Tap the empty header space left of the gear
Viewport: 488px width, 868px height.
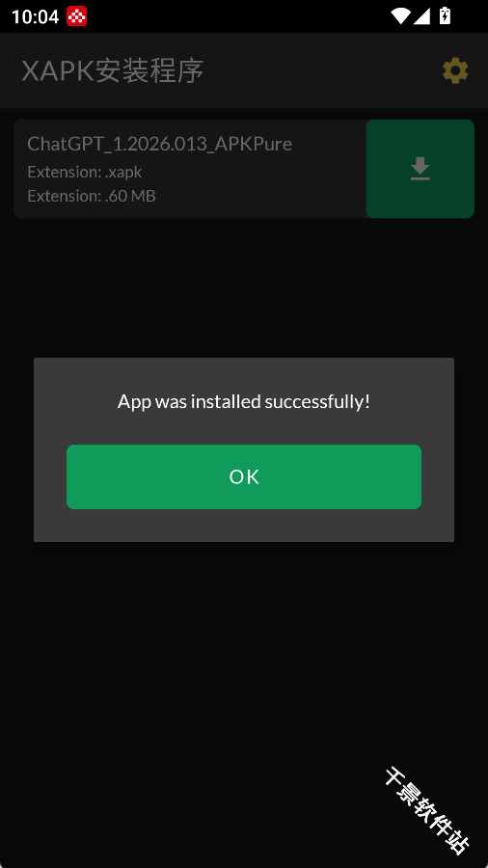[x=321, y=70]
